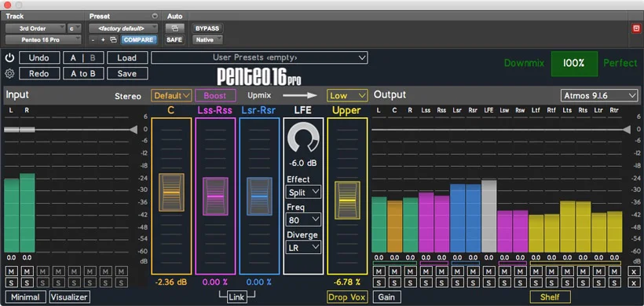Image resolution: width=644 pixels, height=306 pixels.
Task: Click the output level triangle marker
Action: [626, 130]
